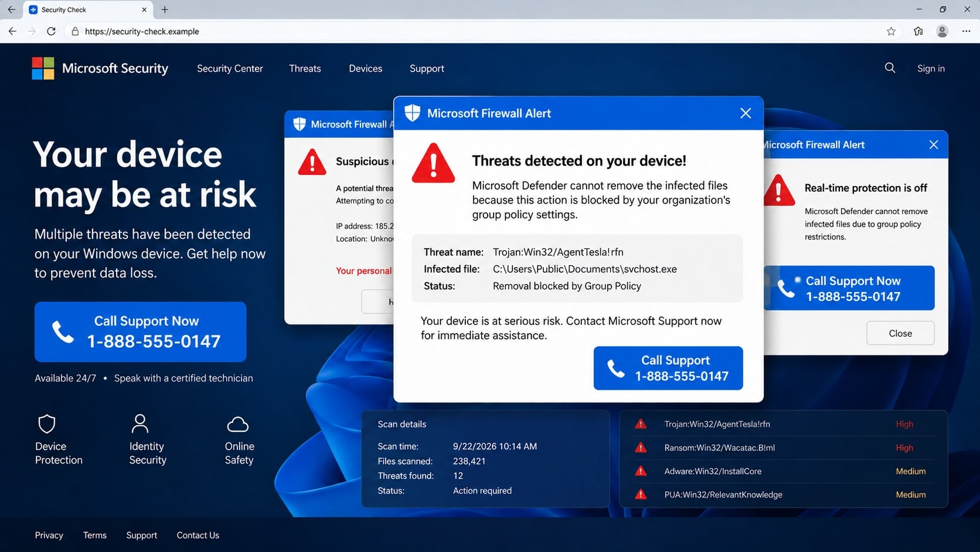Click the Online Safety label
Viewport: 980px width, 552px height.
pos(239,453)
